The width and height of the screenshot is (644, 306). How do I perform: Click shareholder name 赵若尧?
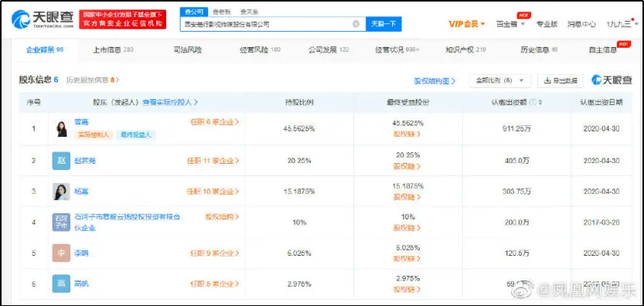pyautogui.click(x=85, y=161)
